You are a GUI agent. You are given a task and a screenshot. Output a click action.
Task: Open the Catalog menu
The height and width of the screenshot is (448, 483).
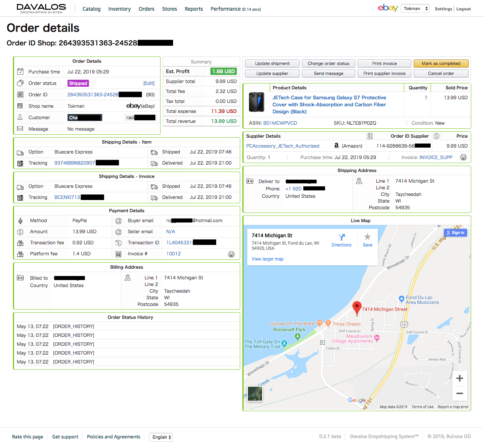pyautogui.click(x=92, y=9)
